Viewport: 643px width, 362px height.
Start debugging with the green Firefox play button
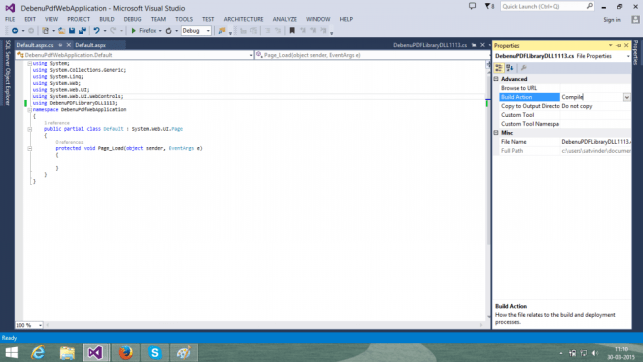[134, 31]
